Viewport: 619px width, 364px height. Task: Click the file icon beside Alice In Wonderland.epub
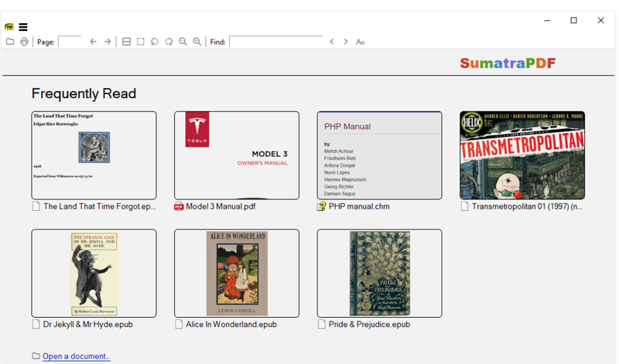click(179, 325)
